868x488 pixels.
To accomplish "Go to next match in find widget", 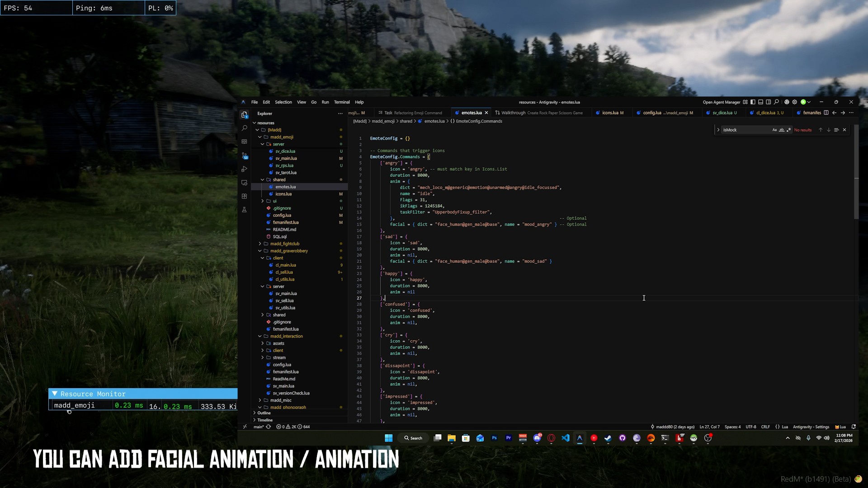I will (829, 130).
